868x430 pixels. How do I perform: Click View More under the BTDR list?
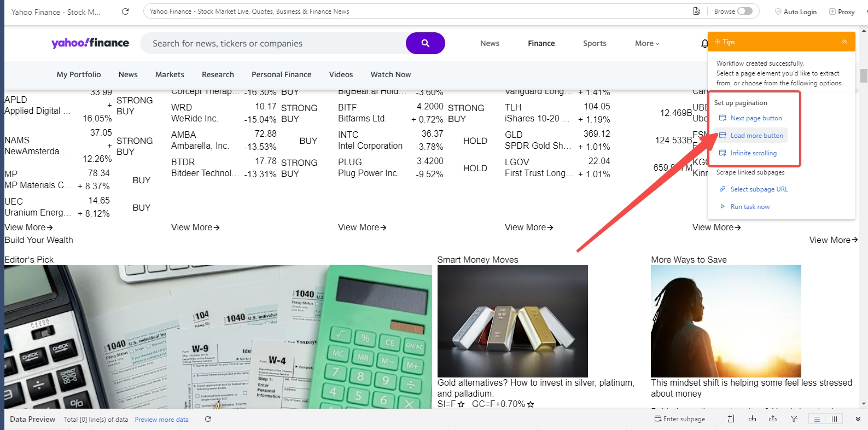coord(195,227)
